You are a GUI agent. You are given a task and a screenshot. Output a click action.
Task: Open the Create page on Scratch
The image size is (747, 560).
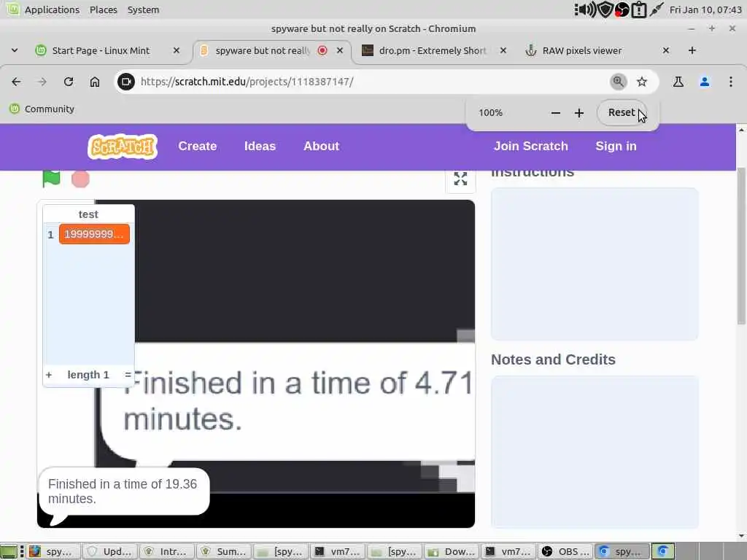click(197, 146)
